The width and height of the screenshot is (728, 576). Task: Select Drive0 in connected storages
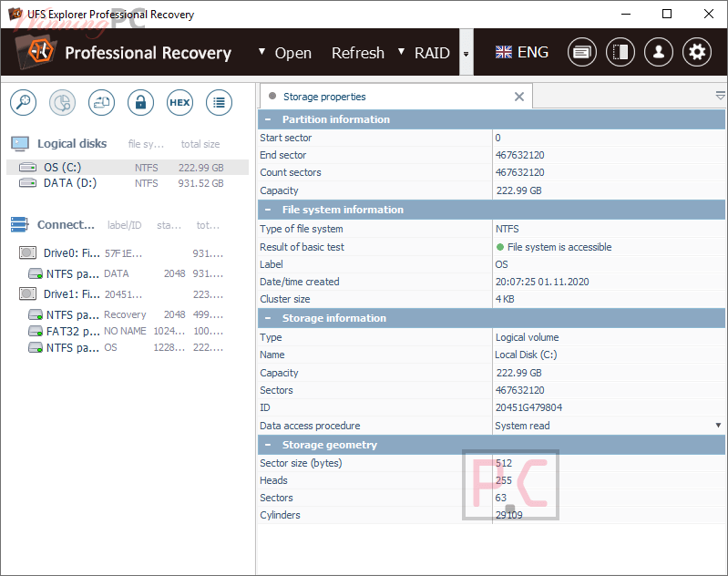click(128, 253)
